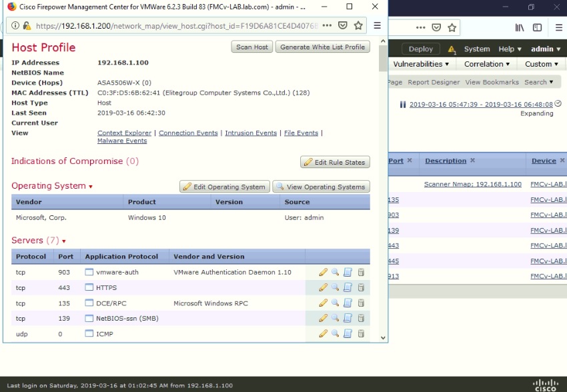The image size is (567, 392).
Task: View details of the ICMP server
Action: [x=336, y=334]
